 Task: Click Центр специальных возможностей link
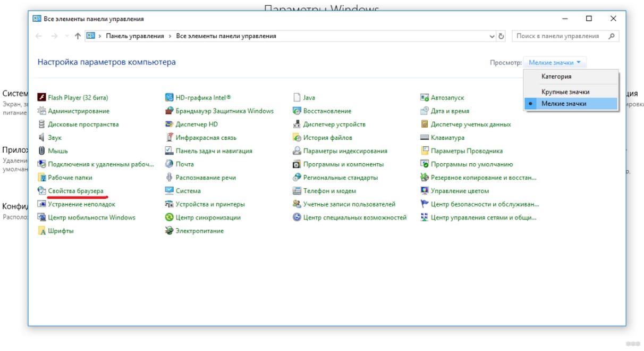click(x=355, y=218)
